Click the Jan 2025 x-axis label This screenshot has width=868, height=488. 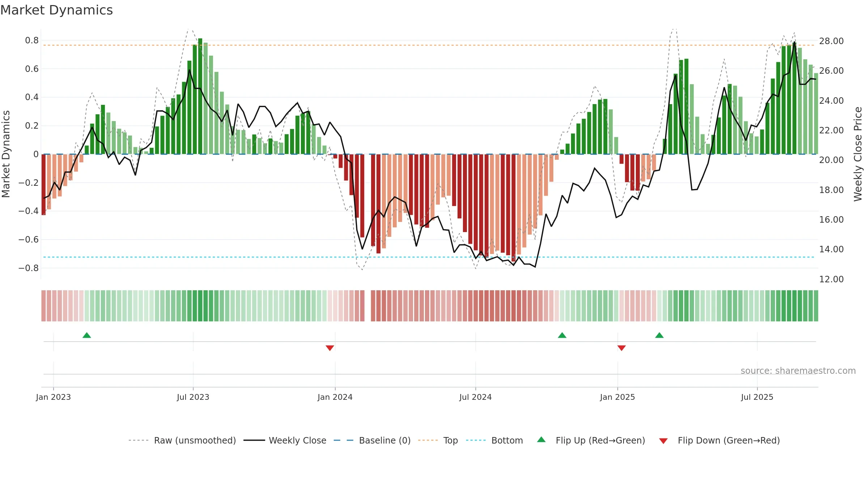click(x=618, y=397)
